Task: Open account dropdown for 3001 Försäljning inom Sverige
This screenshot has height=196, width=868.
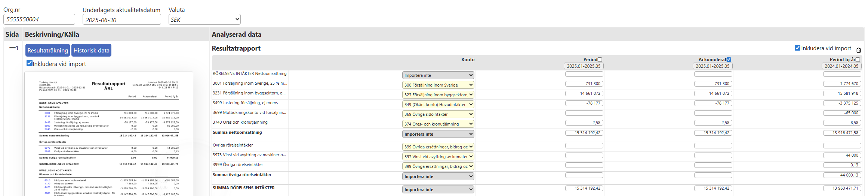Action: [438, 85]
